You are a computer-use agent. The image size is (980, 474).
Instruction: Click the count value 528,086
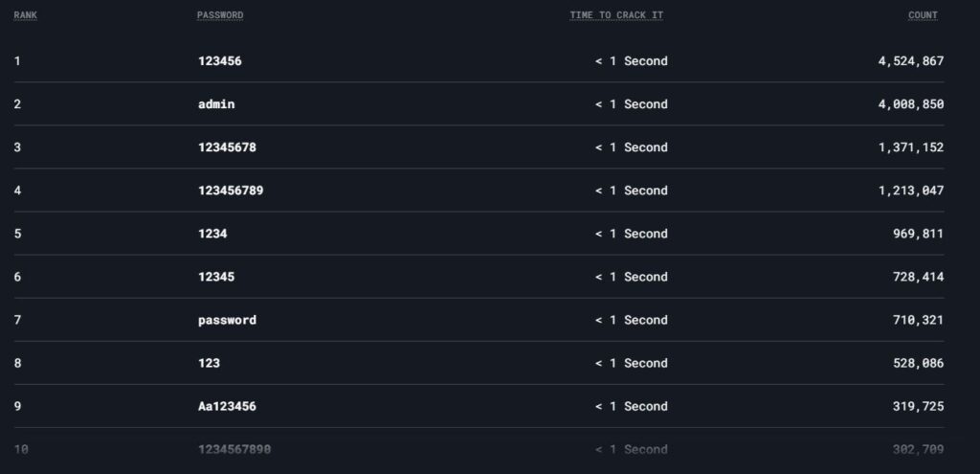(918, 363)
